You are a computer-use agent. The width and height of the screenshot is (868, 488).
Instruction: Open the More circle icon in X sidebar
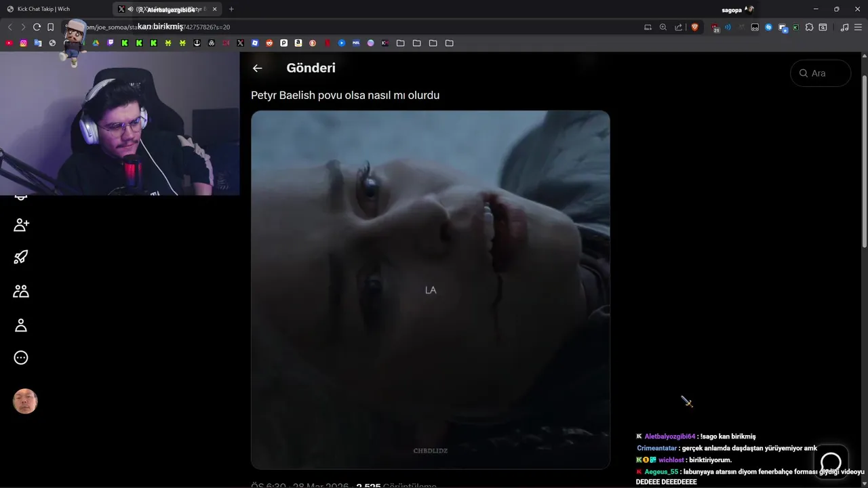21,358
